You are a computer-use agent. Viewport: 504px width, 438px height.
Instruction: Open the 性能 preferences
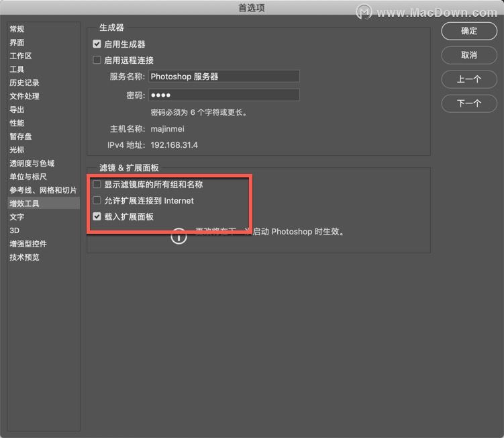(x=44, y=123)
